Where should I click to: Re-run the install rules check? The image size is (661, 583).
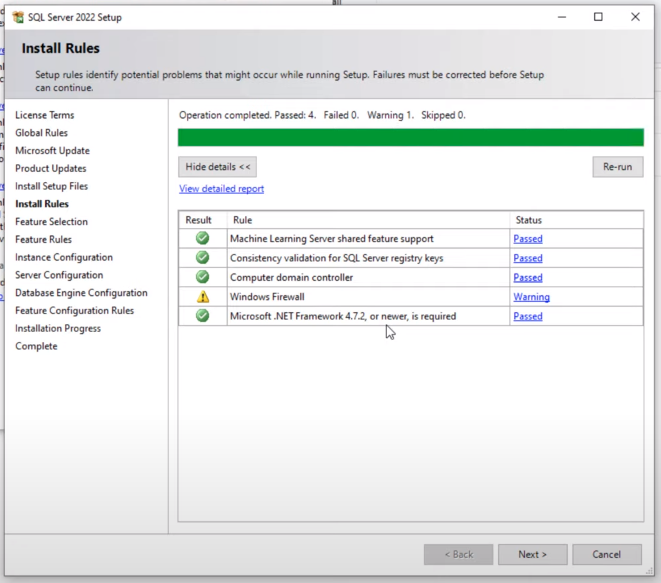click(618, 167)
